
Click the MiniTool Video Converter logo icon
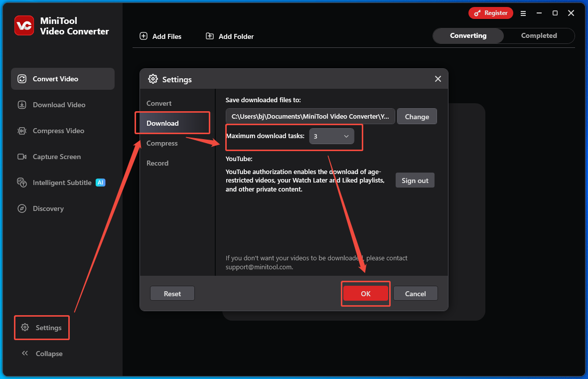coord(24,25)
